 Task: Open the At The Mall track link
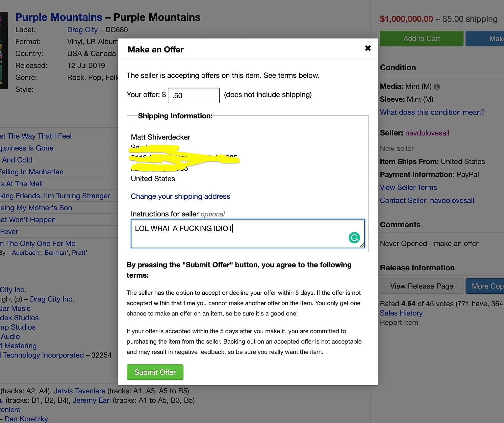tap(21, 184)
